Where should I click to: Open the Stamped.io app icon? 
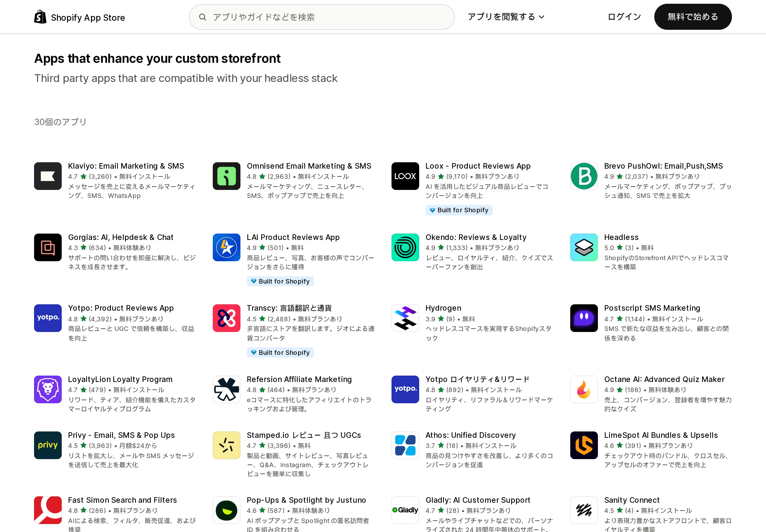226,445
